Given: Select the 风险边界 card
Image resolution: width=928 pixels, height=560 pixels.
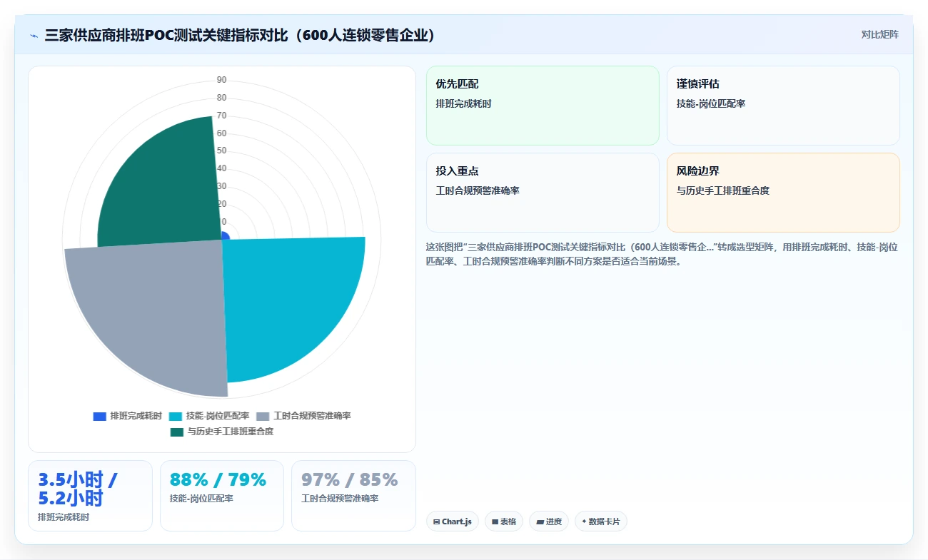Looking at the screenshot, I should [783, 193].
